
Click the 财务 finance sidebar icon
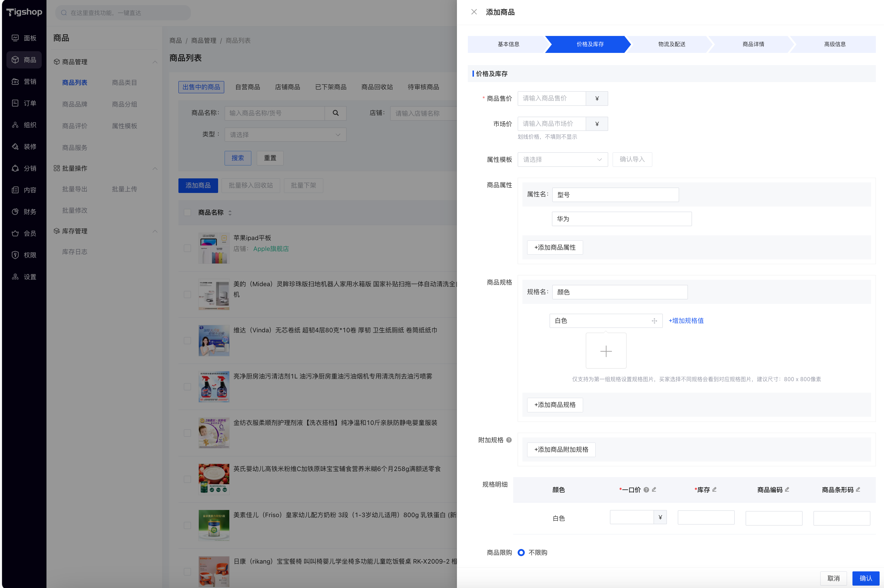click(x=15, y=212)
